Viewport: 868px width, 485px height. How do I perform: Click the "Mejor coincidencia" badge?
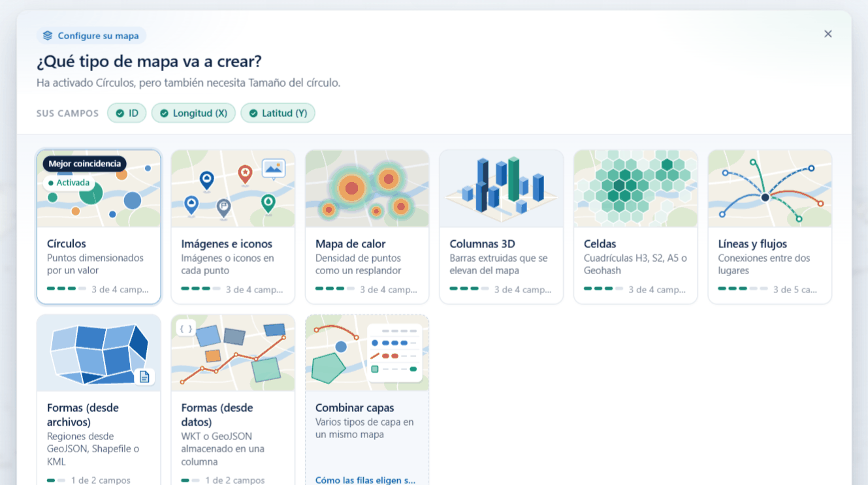pos(85,164)
